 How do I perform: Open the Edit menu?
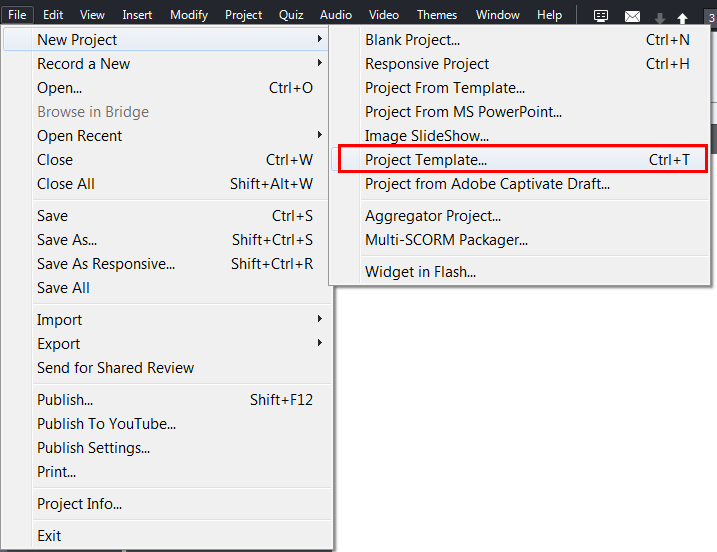[53, 15]
